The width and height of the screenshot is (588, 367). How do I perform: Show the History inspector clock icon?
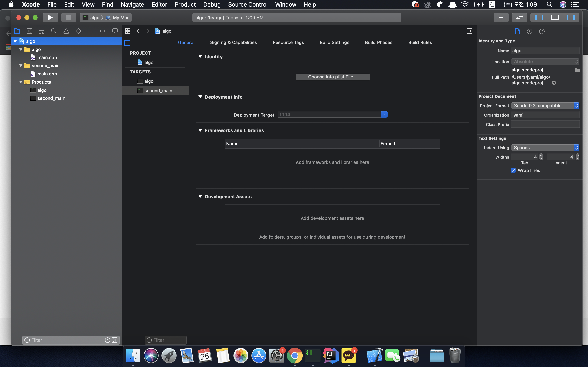[529, 31]
